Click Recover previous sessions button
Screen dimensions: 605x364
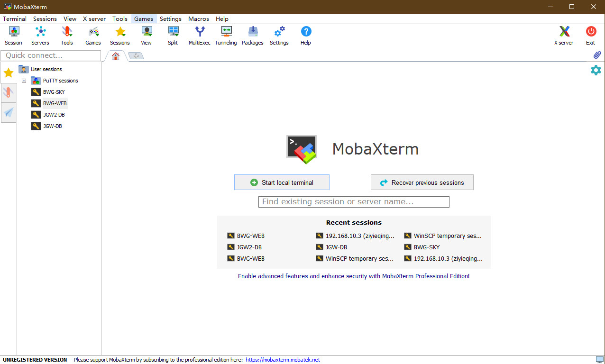pos(422,182)
